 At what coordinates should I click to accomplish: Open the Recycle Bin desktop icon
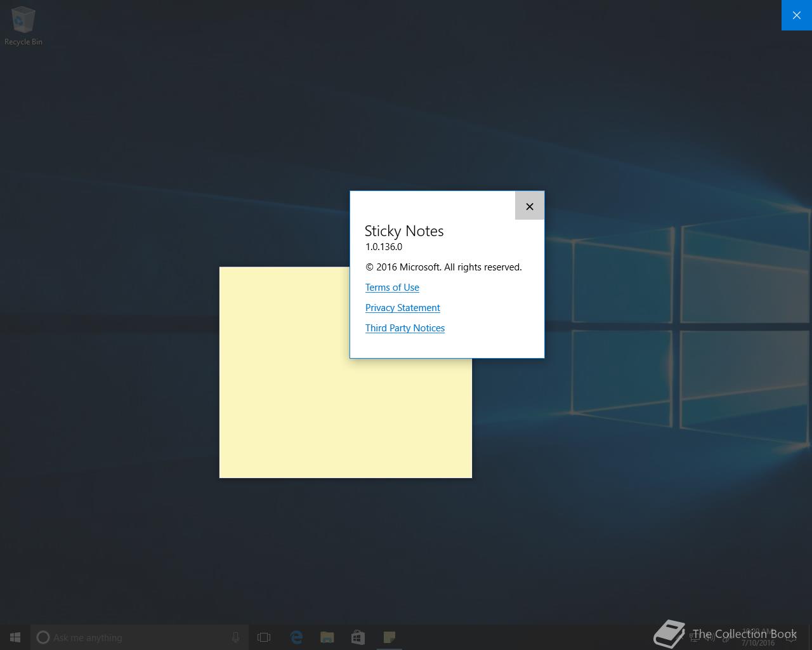coord(23,27)
